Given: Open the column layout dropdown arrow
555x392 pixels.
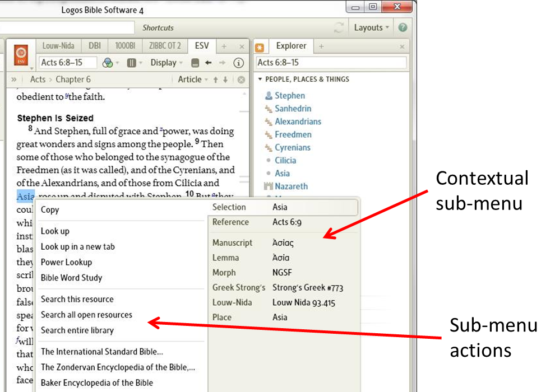Looking at the screenshot, I should [141, 63].
